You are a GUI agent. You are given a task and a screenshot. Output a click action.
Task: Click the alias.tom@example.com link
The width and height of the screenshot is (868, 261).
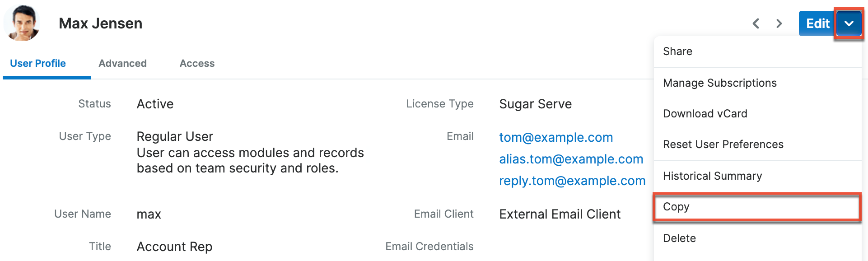[571, 159]
